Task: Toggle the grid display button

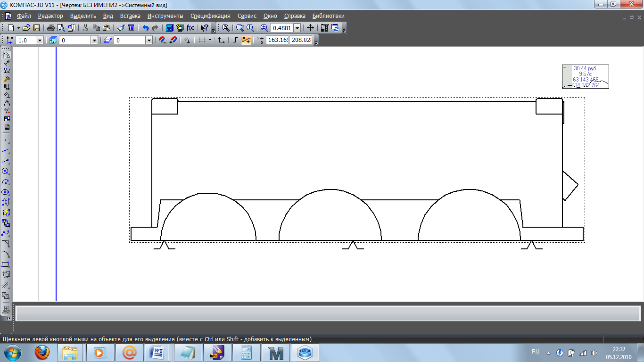Action: [202, 41]
